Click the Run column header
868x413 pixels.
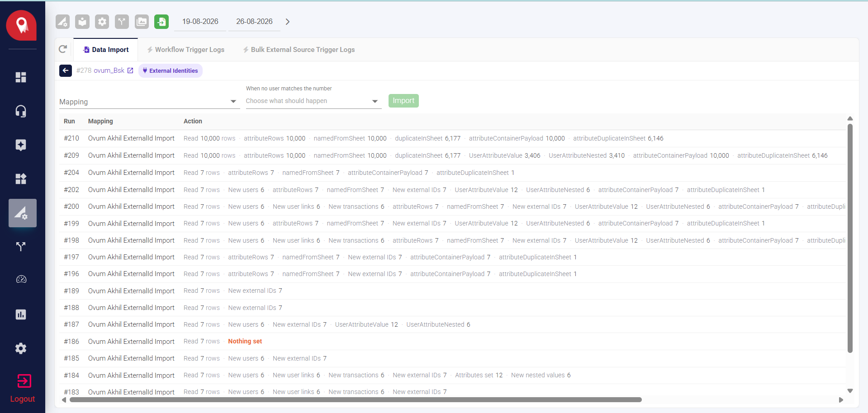(69, 121)
